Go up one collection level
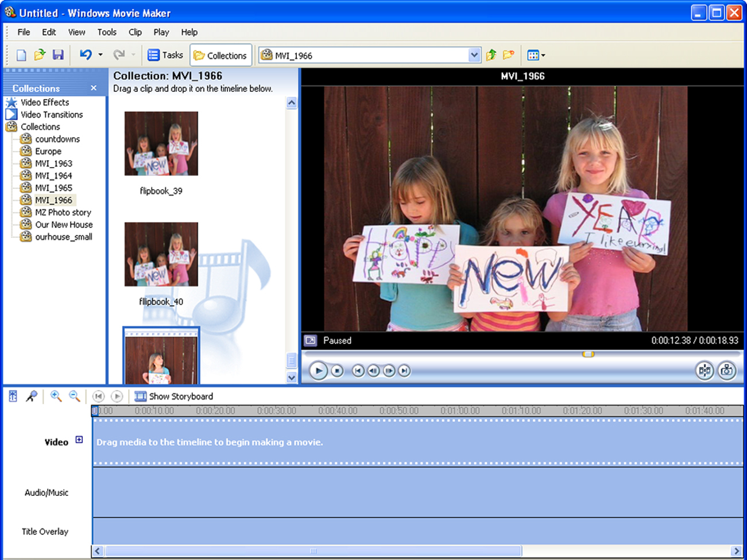Image resolution: width=747 pixels, height=560 pixels. coord(491,55)
